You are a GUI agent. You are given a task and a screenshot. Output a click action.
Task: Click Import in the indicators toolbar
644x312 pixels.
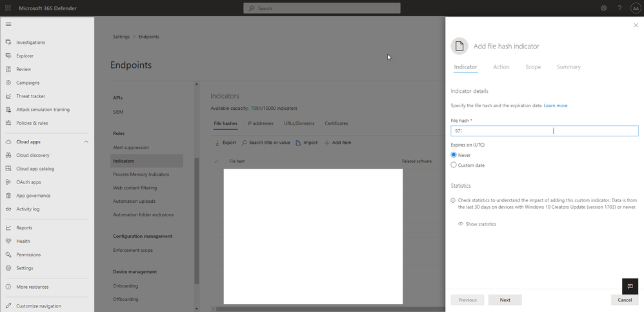307,143
